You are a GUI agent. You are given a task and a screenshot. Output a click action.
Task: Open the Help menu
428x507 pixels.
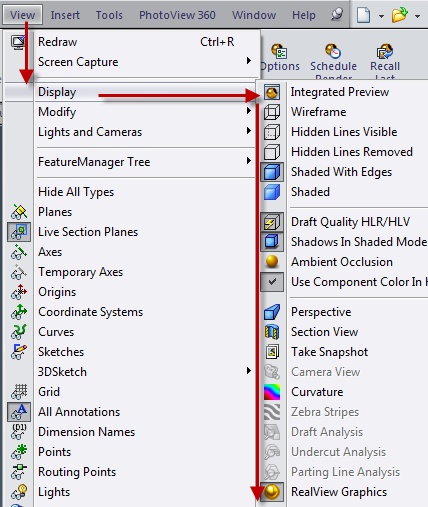pyautogui.click(x=304, y=15)
